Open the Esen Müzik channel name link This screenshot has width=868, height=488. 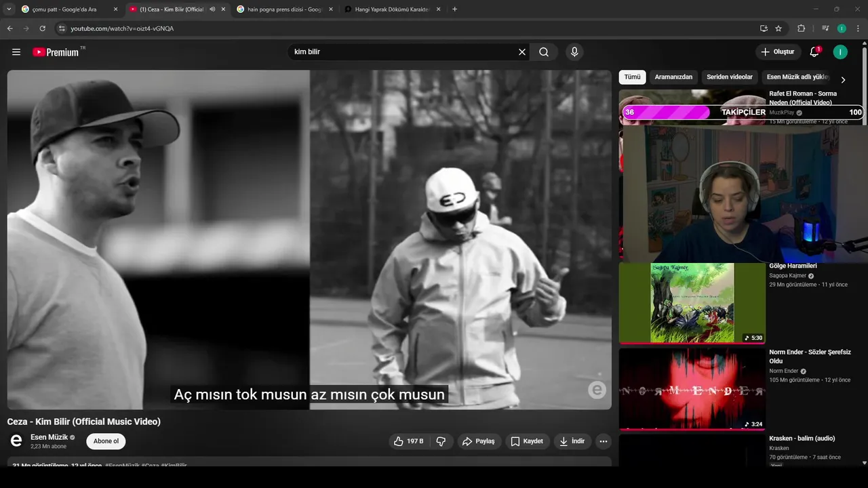tap(49, 437)
